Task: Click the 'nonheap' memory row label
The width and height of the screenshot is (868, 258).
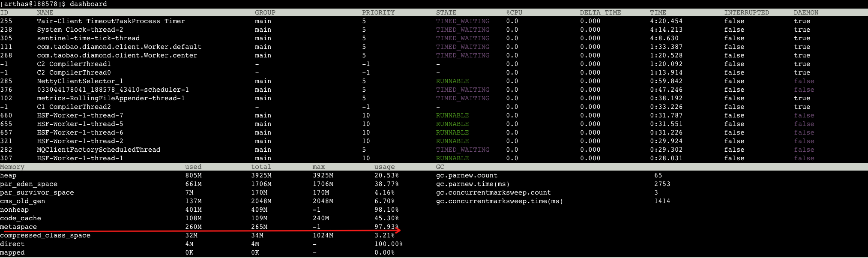Action: tap(15, 210)
